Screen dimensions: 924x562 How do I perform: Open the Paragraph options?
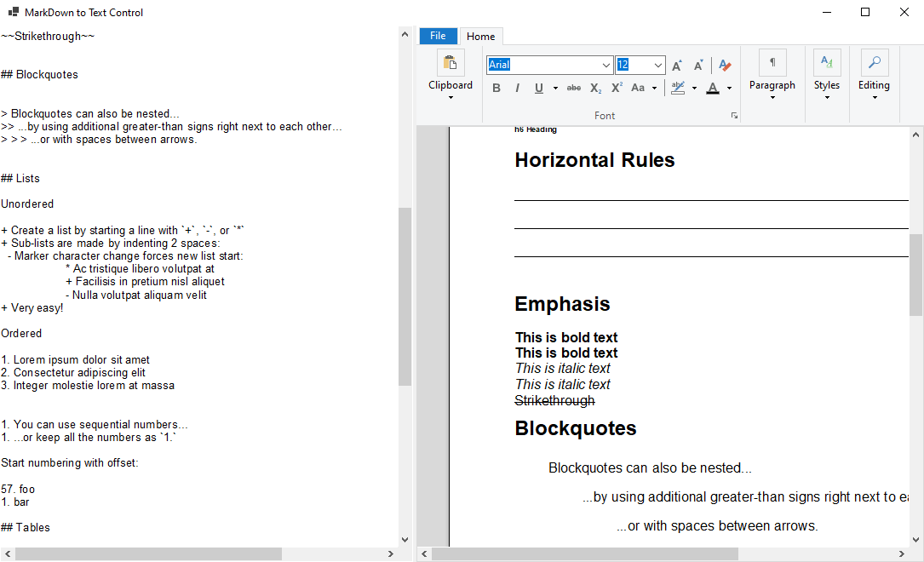coord(772,96)
